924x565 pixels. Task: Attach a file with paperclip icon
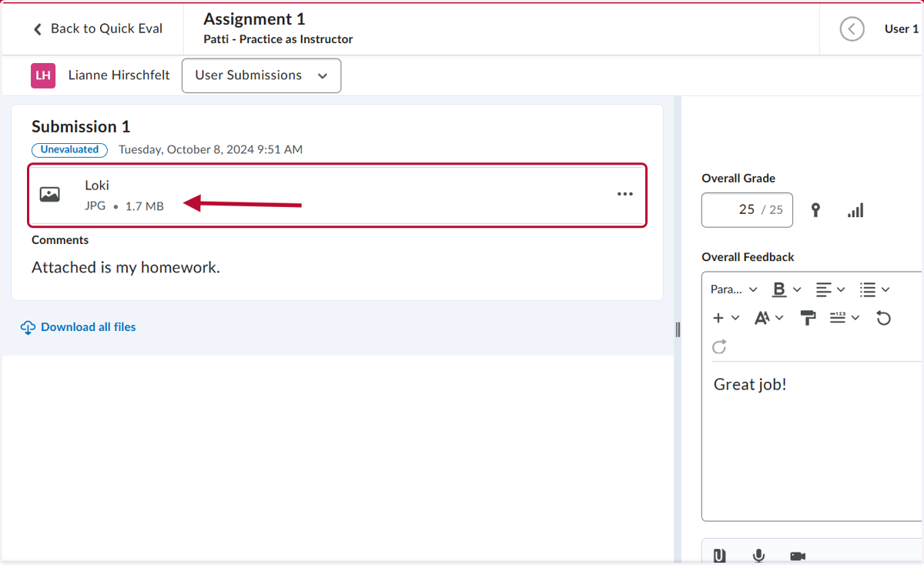719,556
